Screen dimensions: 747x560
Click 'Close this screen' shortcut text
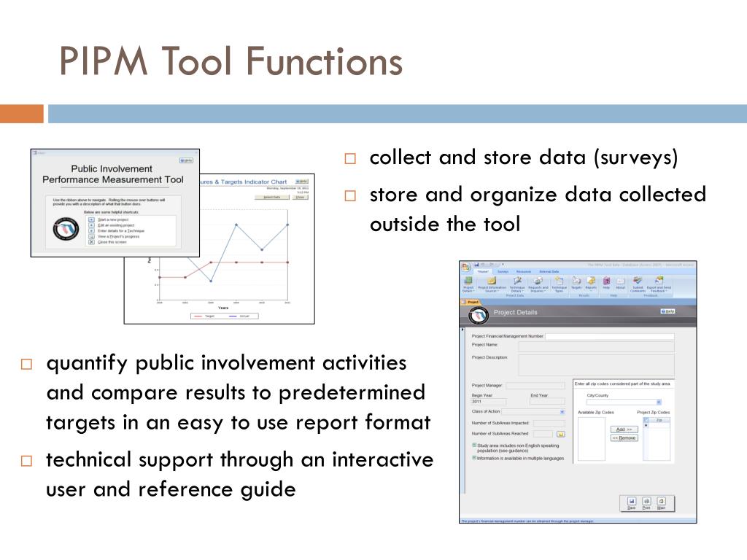coord(112,242)
